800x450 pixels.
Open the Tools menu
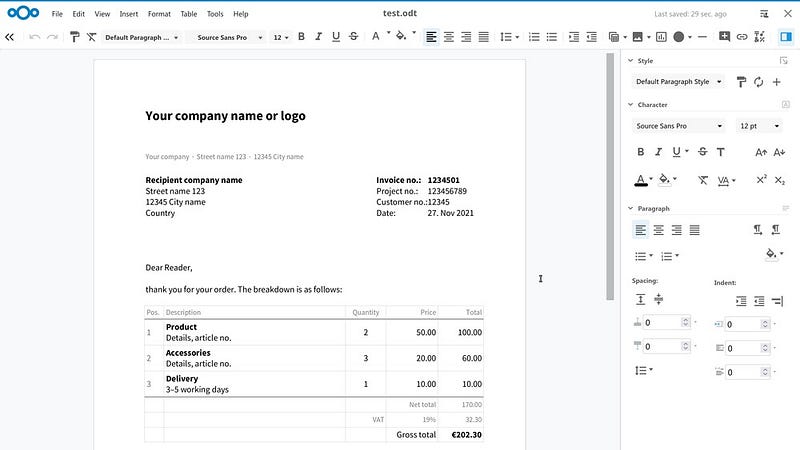[215, 14]
